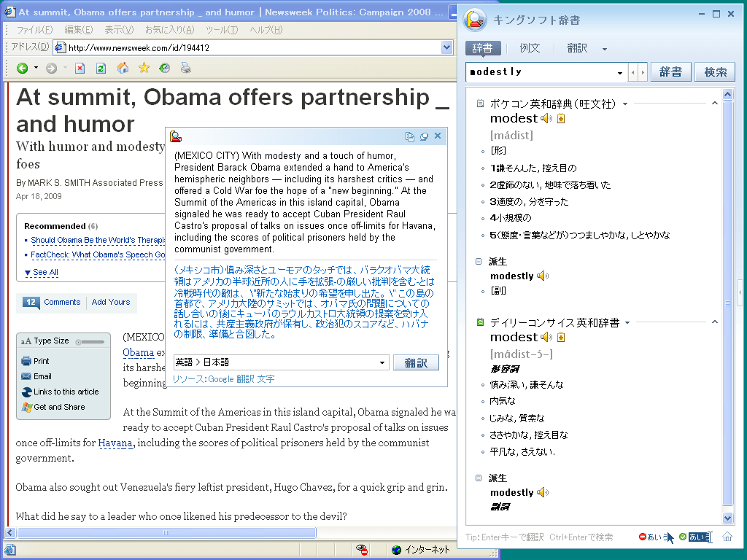Switch to the 翻訳 tab

[577, 48]
